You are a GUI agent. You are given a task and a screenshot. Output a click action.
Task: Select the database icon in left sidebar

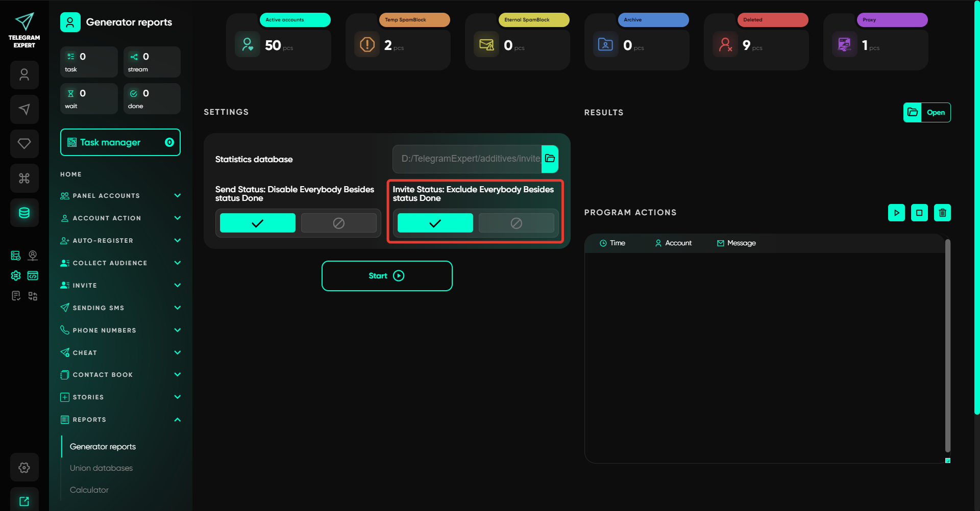tap(24, 213)
